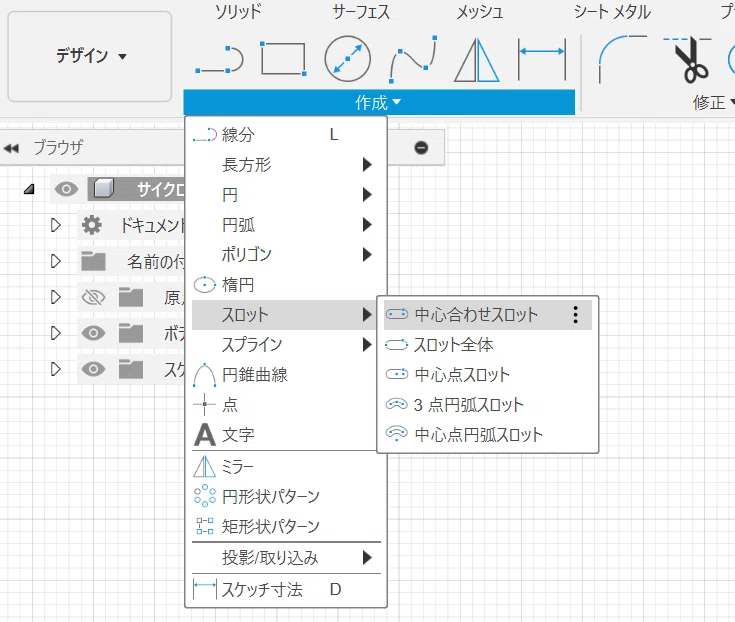Image resolution: width=735 pixels, height=622 pixels.
Task: Open 長方形 rectangle submenu
Action: pyautogui.click(x=286, y=165)
